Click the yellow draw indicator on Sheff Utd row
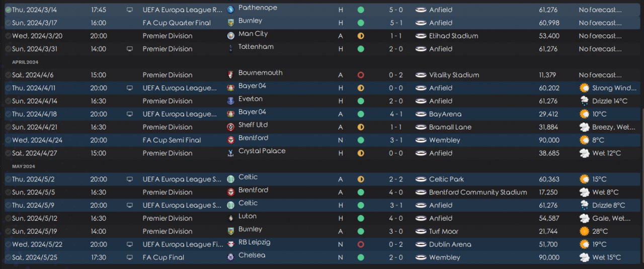 [360, 127]
